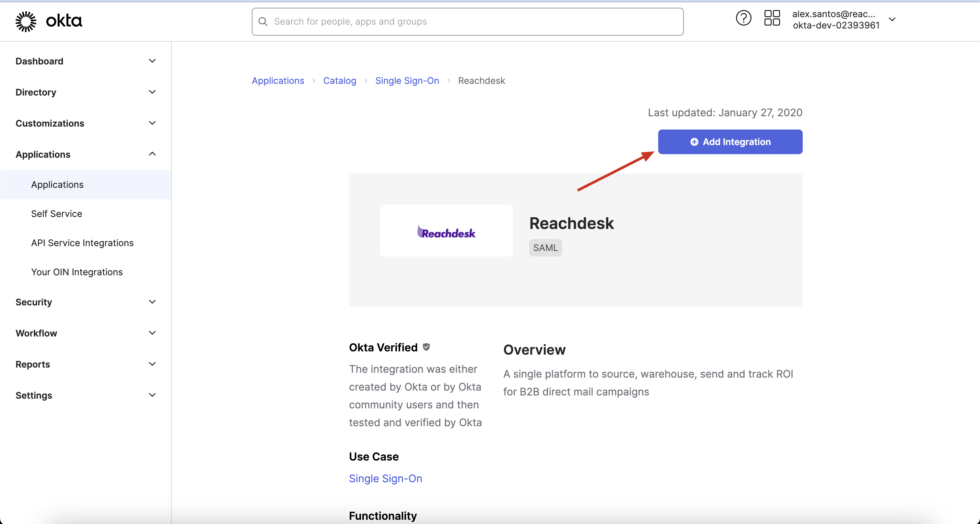980x524 pixels.
Task: Click the Functionality heading
Action: coord(383,516)
